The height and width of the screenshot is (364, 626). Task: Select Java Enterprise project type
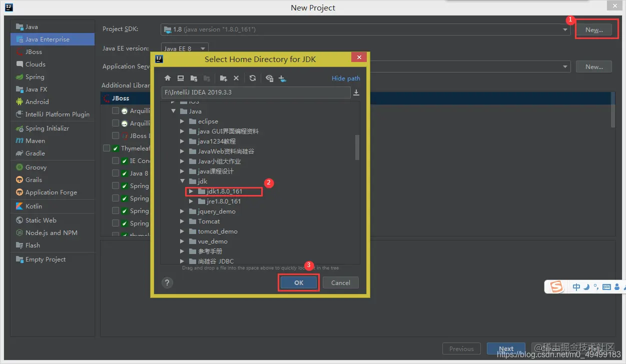pos(53,39)
